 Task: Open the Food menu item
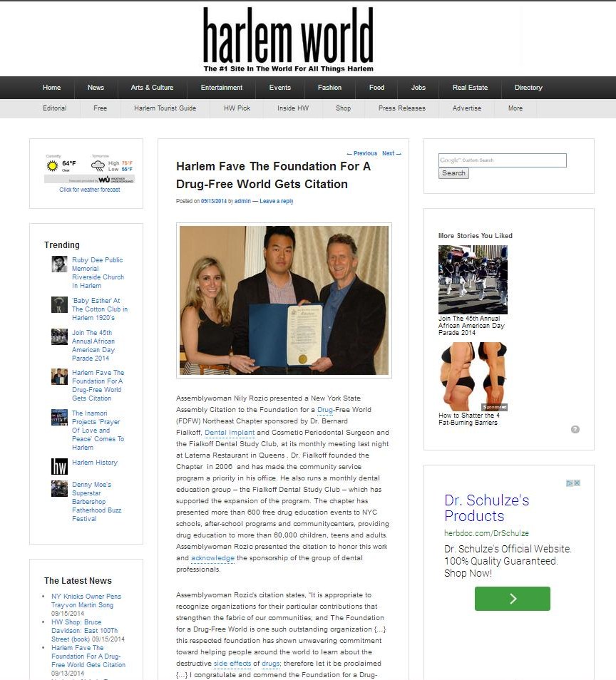[376, 88]
